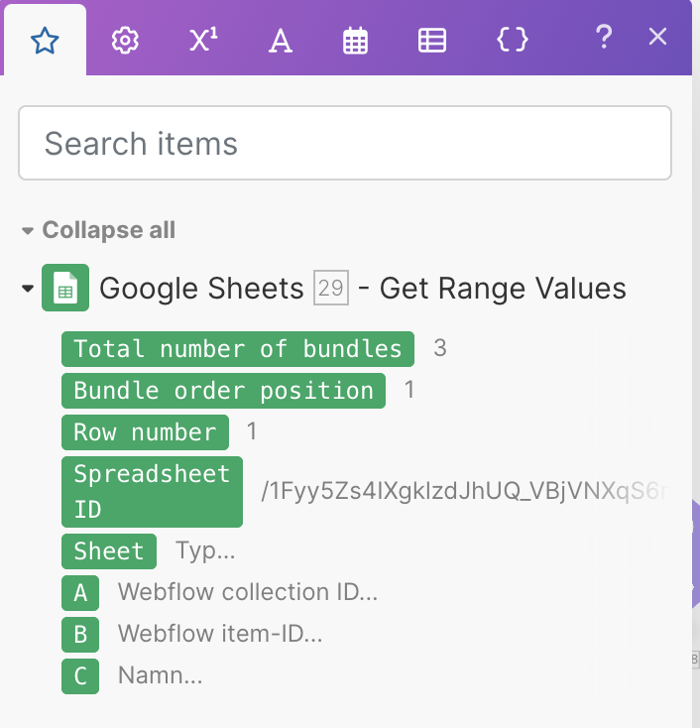Switch to math functions tab
The image size is (700, 728).
[x=202, y=41]
